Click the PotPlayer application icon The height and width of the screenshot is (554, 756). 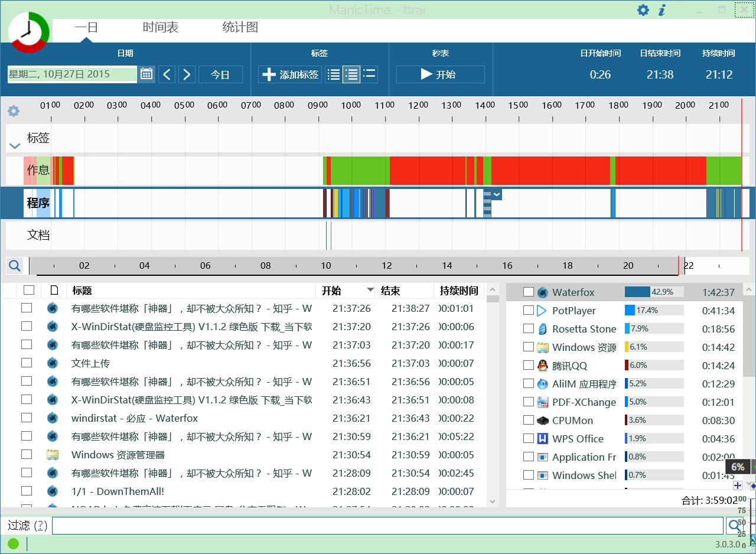coord(543,311)
